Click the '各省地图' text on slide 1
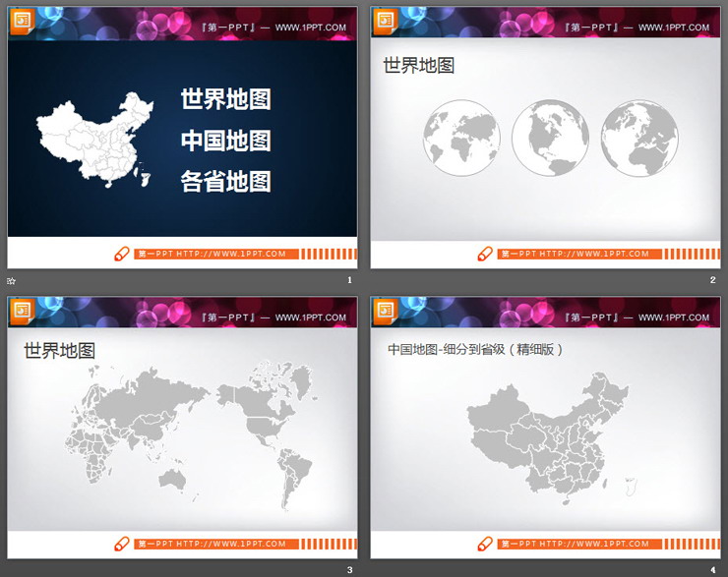728x577 pixels. tap(225, 181)
